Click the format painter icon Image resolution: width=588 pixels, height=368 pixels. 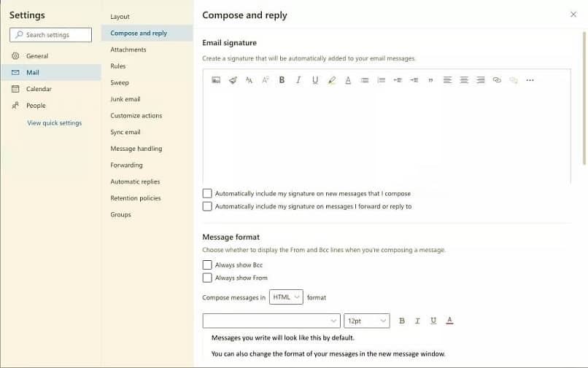click(233, 80)
